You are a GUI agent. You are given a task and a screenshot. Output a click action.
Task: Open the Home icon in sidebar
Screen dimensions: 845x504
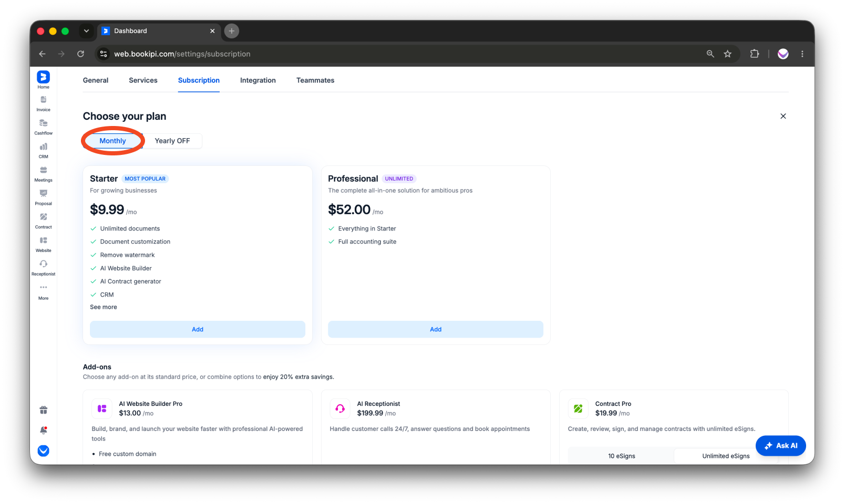point(43,80)
